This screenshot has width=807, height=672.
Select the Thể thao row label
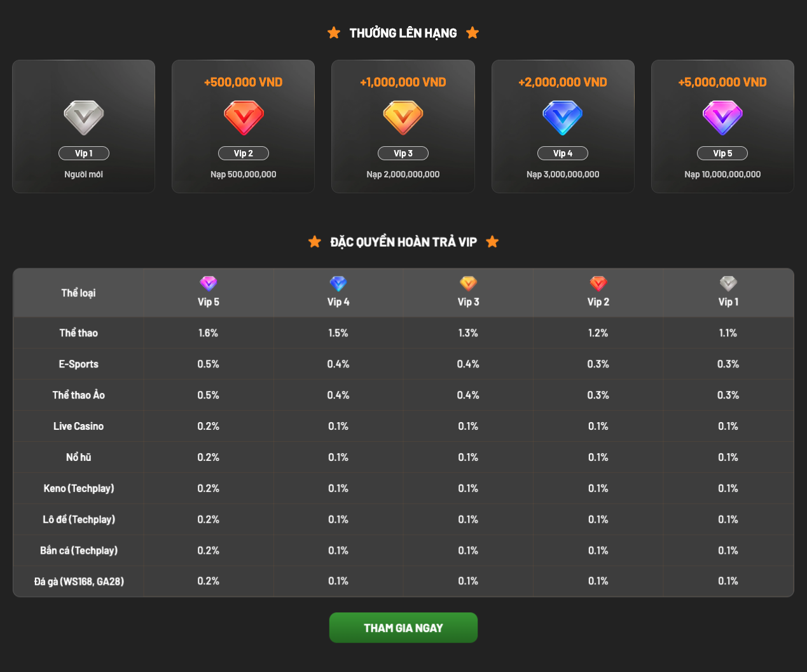pos(79,333)
